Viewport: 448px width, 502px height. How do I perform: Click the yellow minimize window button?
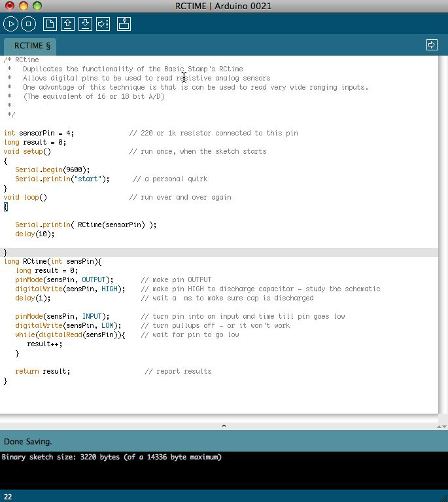[x=24, y=6]
